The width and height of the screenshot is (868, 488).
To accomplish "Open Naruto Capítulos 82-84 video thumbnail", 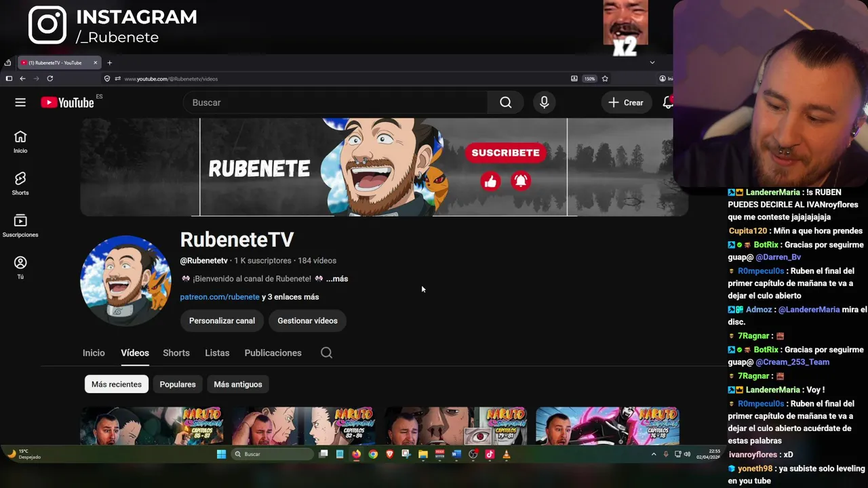I will coord(304,426).
